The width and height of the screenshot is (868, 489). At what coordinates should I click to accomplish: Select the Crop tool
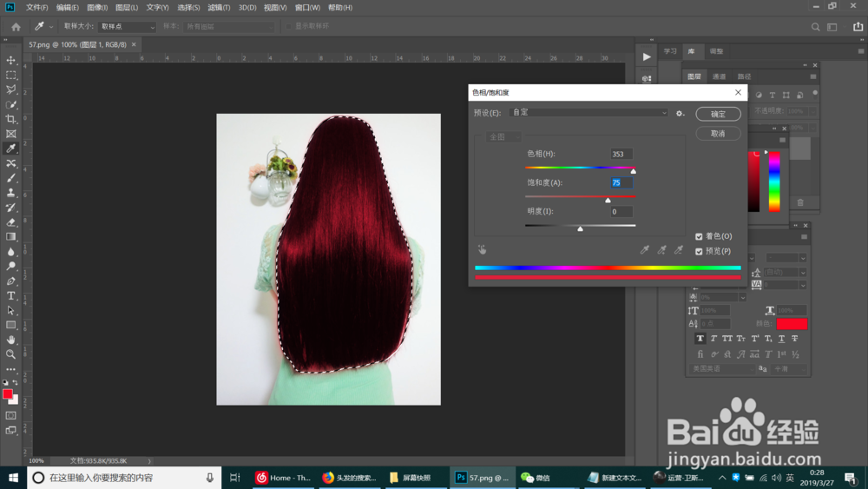(x=11, y=119)
